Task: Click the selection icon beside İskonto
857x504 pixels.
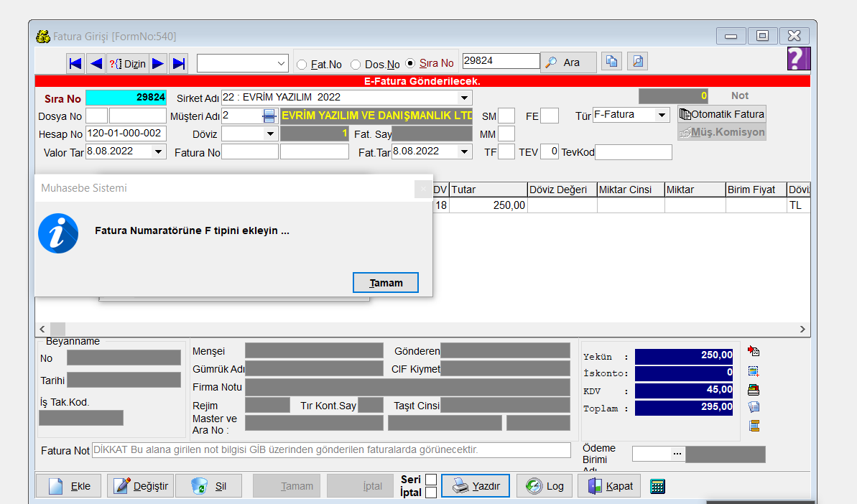Action: pyautogui.click(x=754, y=371)
